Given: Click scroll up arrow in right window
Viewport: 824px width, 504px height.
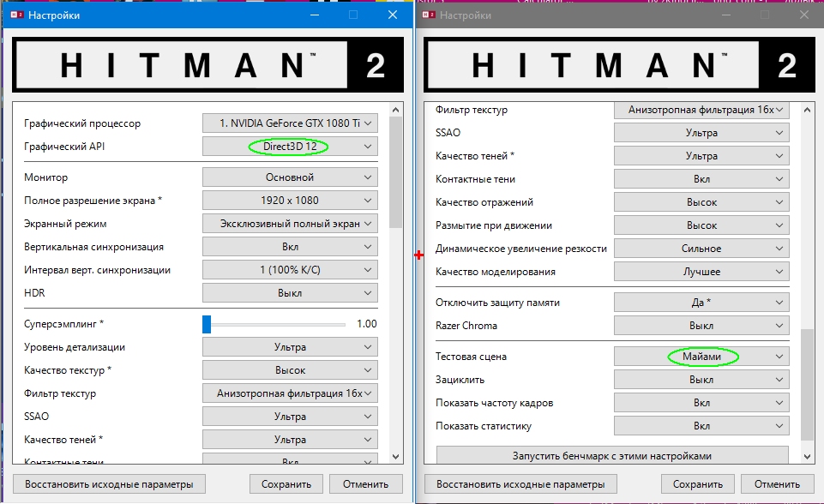Looking at the screenshot, I should 807,110.
